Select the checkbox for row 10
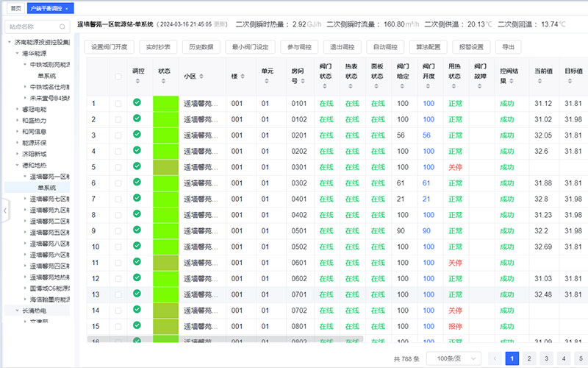The width and height of the screenshot is (588, 368). pos(118,246)
